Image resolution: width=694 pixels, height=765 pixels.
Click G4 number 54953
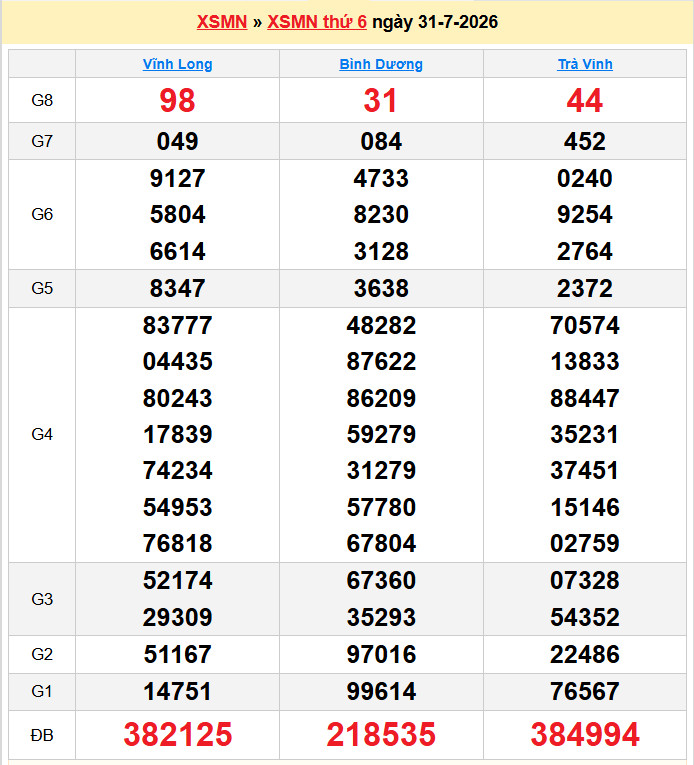coord(177,507)
